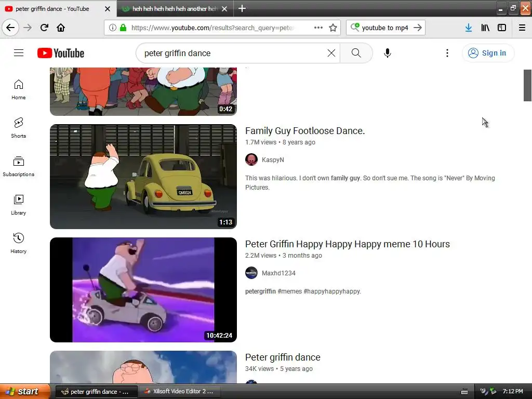Go back using the browser back arrow

tap(10, 28)
